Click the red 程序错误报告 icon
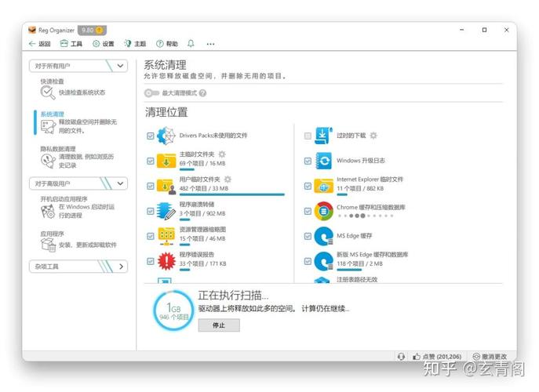This screenshot has height=392, width=539. tap(166, 261)
